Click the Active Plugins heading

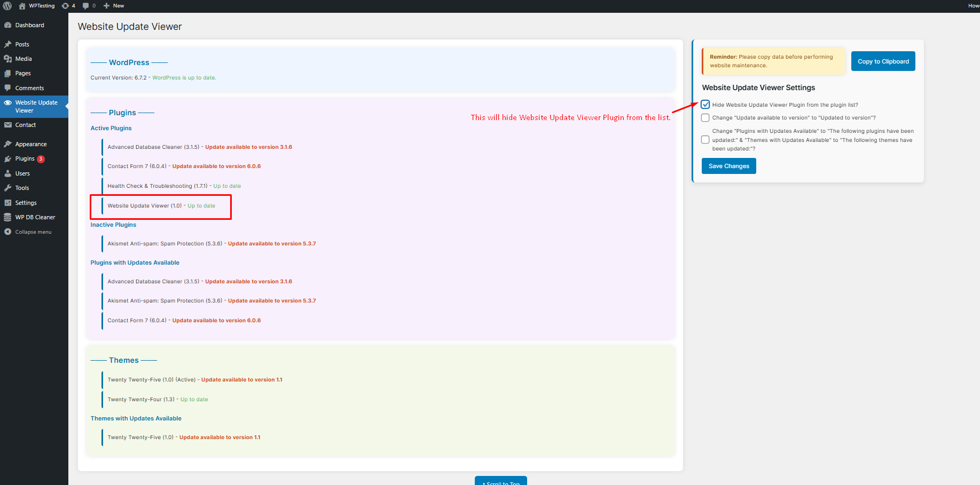click(x=111, y=128)
